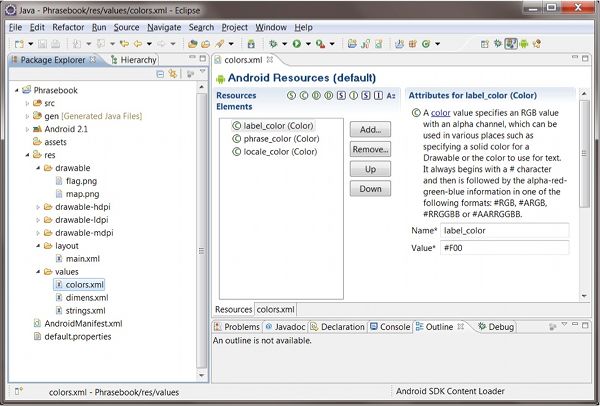Click Collapse All in Package Explorer
The height and width of the screenshot is (406, 600).
tap(161, 74)
